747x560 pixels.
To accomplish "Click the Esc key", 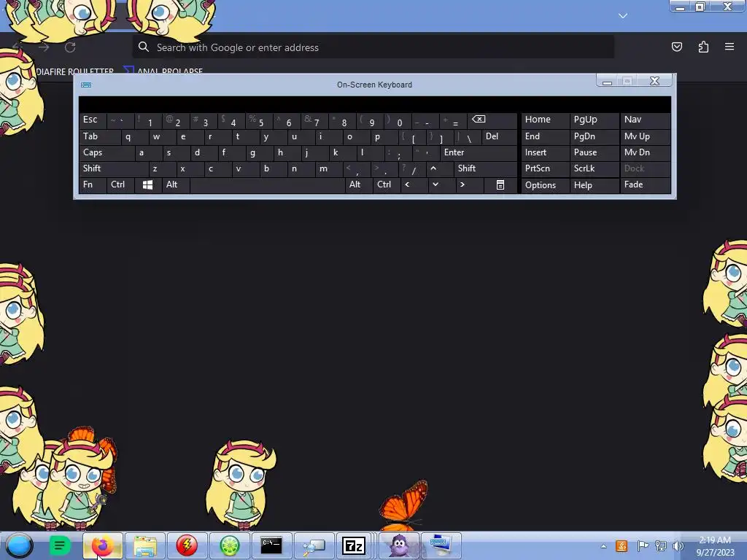I will 93,120.
